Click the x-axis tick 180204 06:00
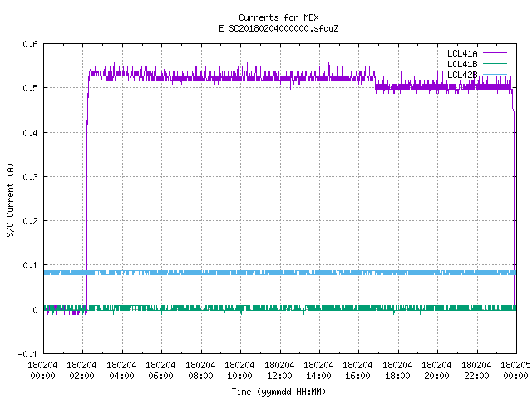This screenshot has height=399, width=532. [x=160, y=370]
